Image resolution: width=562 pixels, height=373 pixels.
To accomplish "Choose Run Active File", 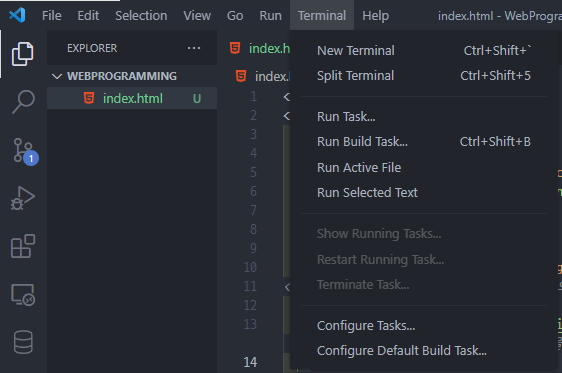I will [x=424, y=167].
